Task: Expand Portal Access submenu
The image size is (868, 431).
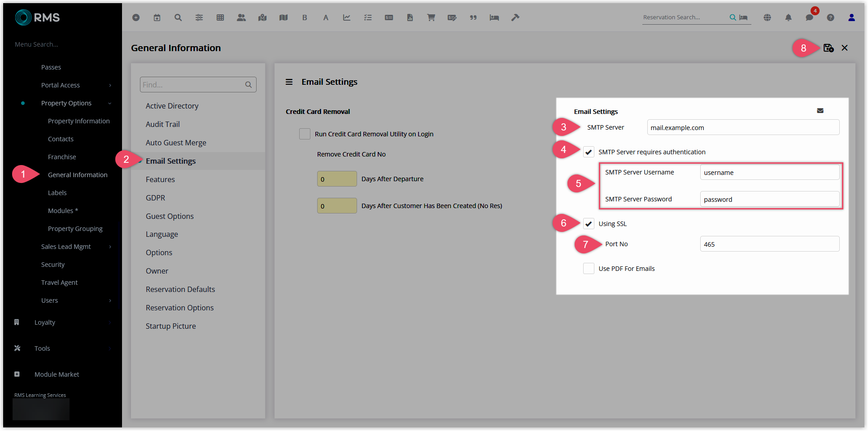Action: point(110,85)
